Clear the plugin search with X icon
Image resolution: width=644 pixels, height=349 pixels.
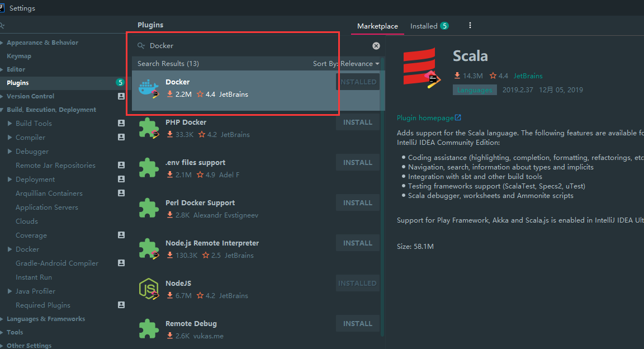click(376, 46)
